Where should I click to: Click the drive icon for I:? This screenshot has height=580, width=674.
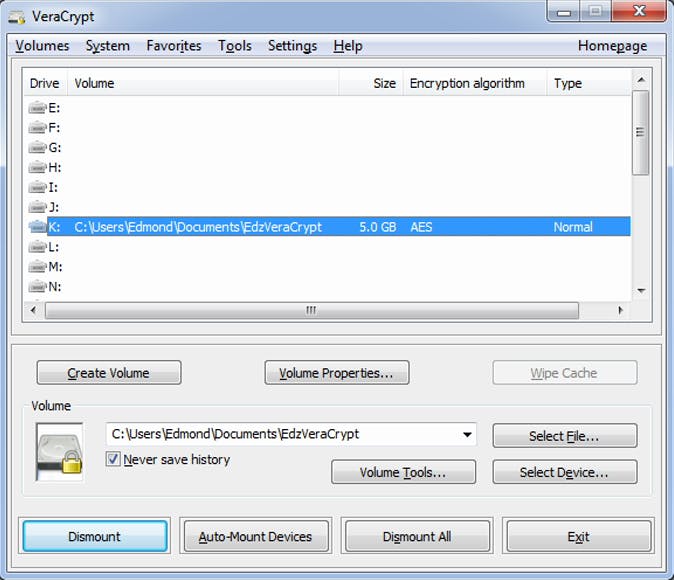37,187
